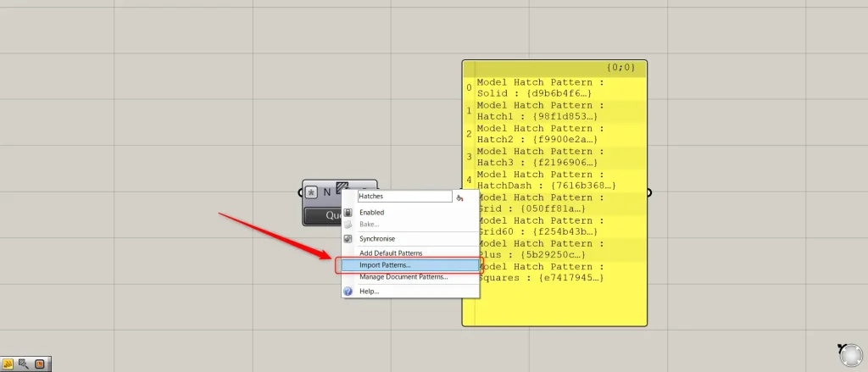Click the Hatches name text field
Image resolution: width=868 pixels, height=372 pixels.
pyautogui.click(x=404, y=196)
